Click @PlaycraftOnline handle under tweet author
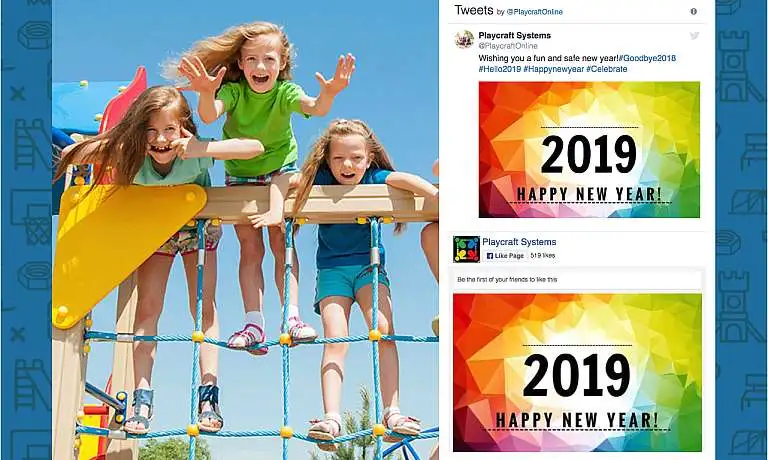Image resolution: width=768 pixels, height=460 pixels. pyautogui.click(x=508, y=46)
